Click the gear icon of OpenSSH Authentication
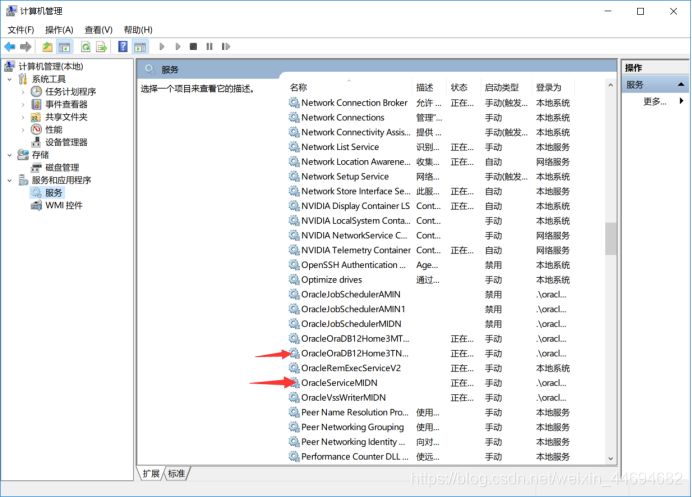Screen dimensions: 692x497 pyautogui.click(x=294, y=265)
